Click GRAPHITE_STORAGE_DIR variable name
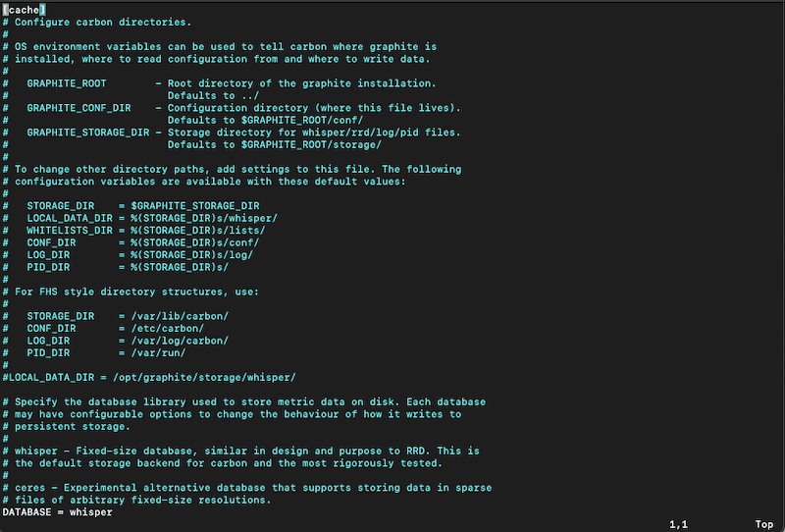The width and height of the screenshot is (785, 532). click(88, 133)
